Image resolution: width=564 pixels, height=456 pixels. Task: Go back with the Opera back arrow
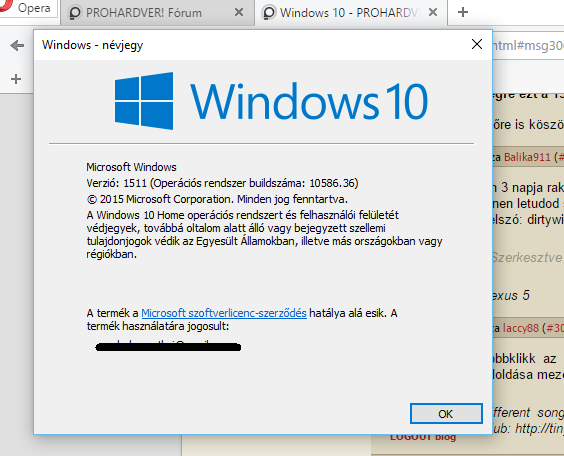pyautogui.click(x=17, y=46)
